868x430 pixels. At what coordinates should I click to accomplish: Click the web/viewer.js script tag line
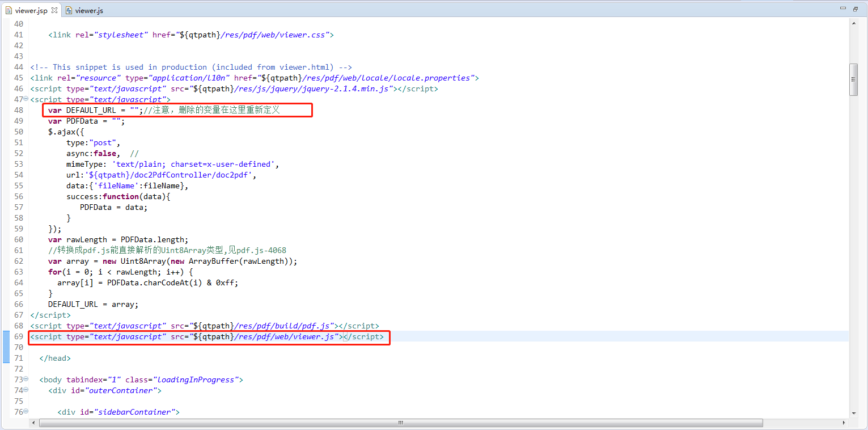tap(207, 336)
